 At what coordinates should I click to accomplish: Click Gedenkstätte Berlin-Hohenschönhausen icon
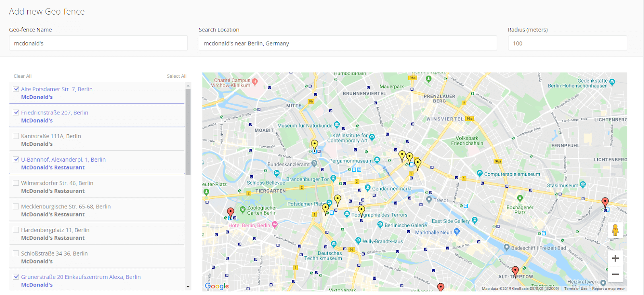coord(612,82)
